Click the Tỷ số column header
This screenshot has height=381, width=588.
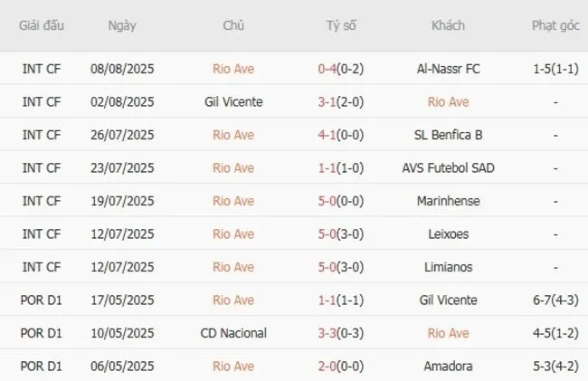click(341, 25)
